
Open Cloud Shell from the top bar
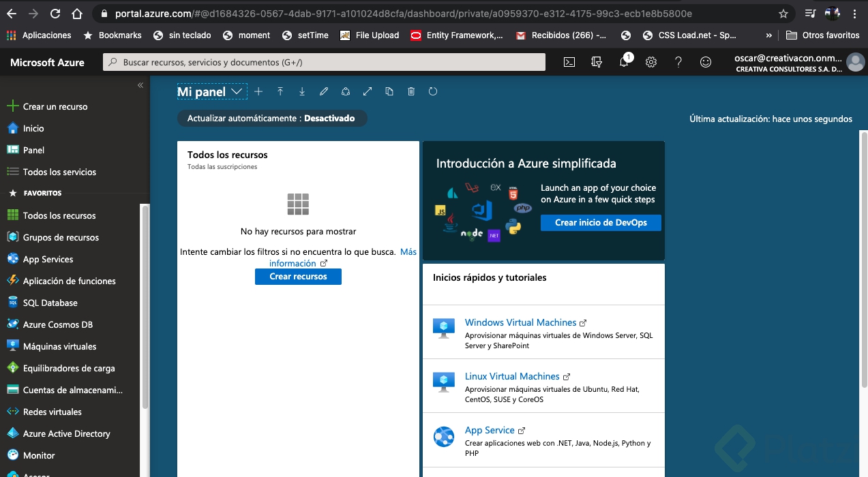569,62
